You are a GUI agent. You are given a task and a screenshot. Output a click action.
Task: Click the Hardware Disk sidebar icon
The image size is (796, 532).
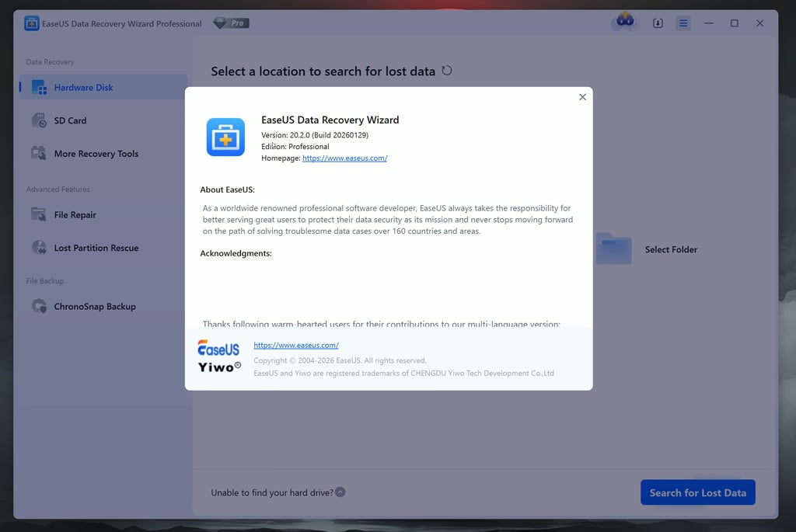[39, 87]
